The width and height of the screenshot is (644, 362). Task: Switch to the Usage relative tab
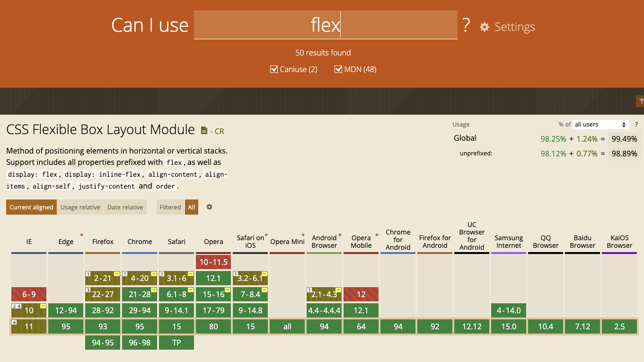coord(80,207)
